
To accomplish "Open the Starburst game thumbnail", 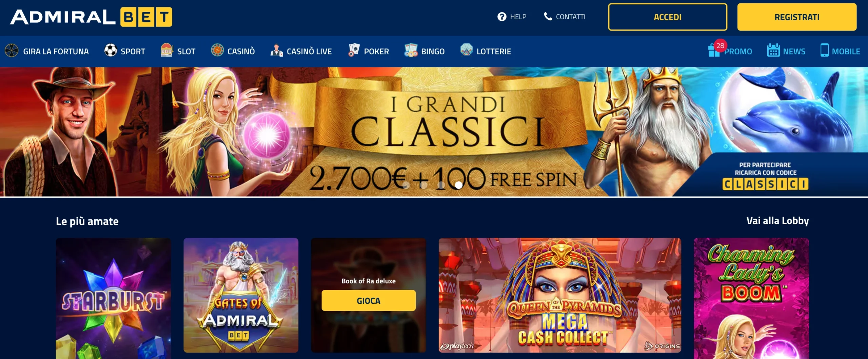I will tap(114, 298).
